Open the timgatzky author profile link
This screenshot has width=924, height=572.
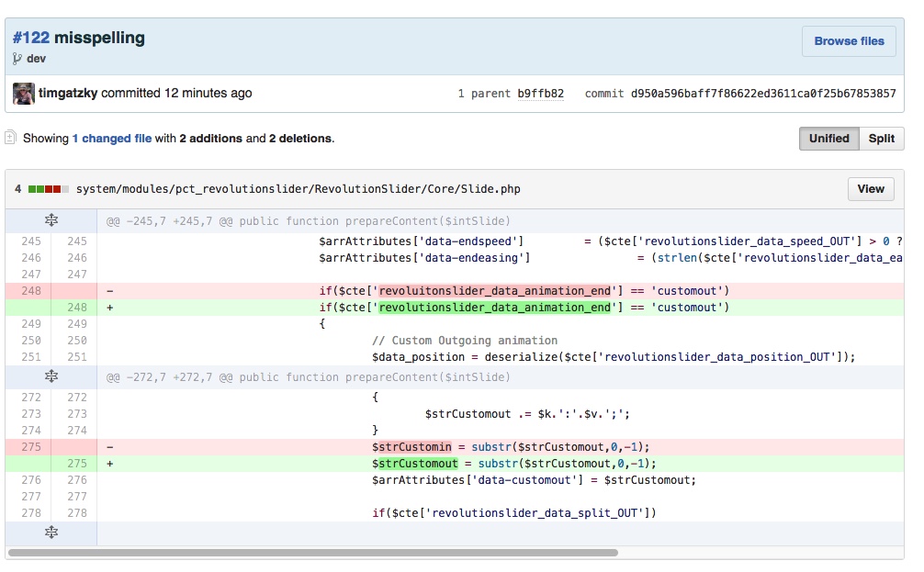pyautogui.click(x=68, y=93)
